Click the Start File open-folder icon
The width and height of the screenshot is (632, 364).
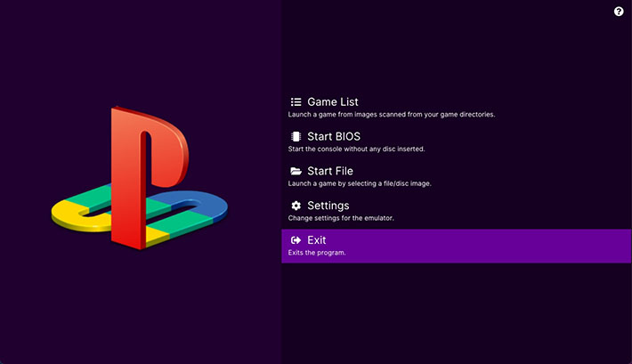pos(296,171)
